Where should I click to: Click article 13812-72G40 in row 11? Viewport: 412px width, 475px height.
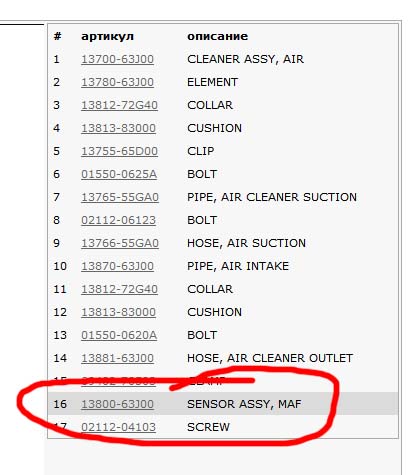tap(119, 289)
